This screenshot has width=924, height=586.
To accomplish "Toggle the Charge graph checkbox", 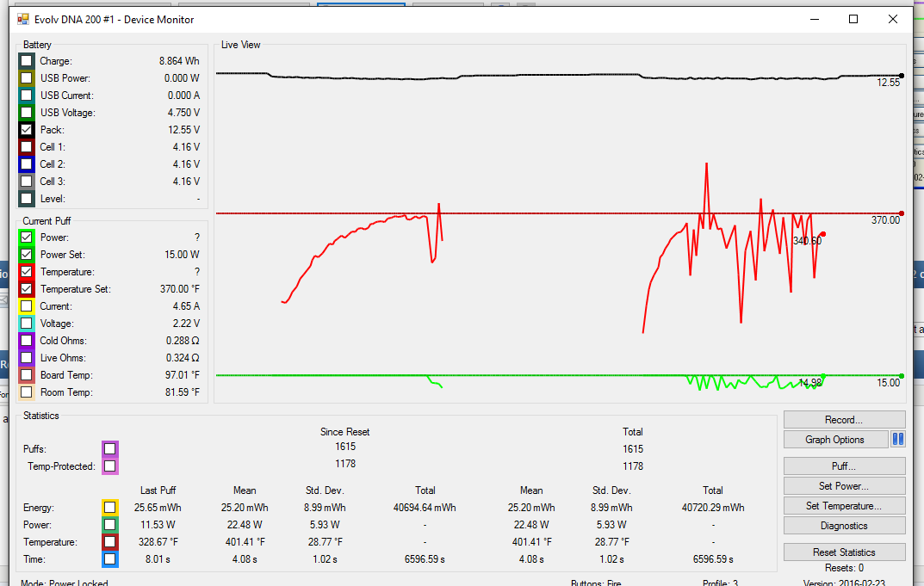I will pyautogui.click(x=27, y=61).
